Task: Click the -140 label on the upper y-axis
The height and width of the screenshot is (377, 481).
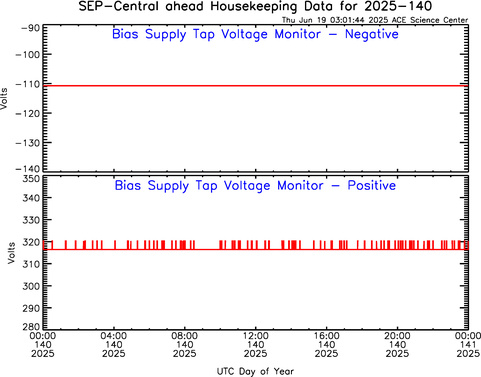Action: coord(27,168)
